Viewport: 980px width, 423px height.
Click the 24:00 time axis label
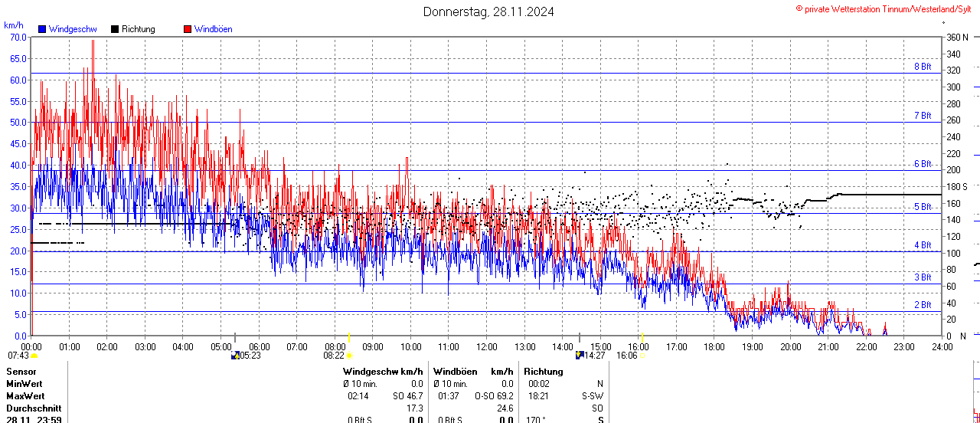tap(942, 347)
